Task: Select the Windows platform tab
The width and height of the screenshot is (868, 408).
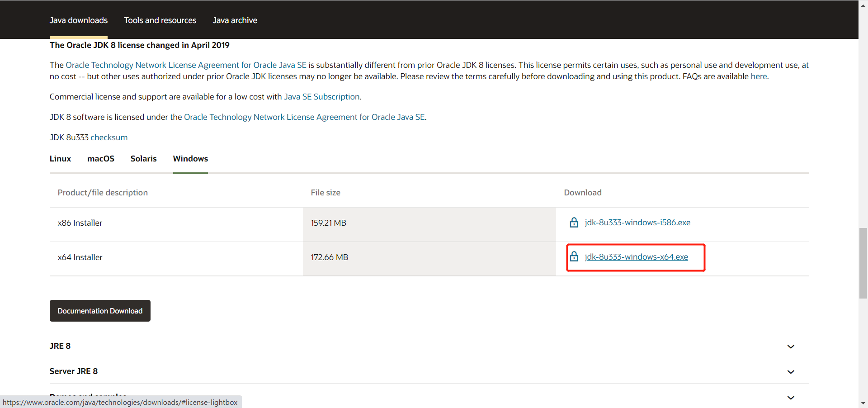Action: (190, 159)
